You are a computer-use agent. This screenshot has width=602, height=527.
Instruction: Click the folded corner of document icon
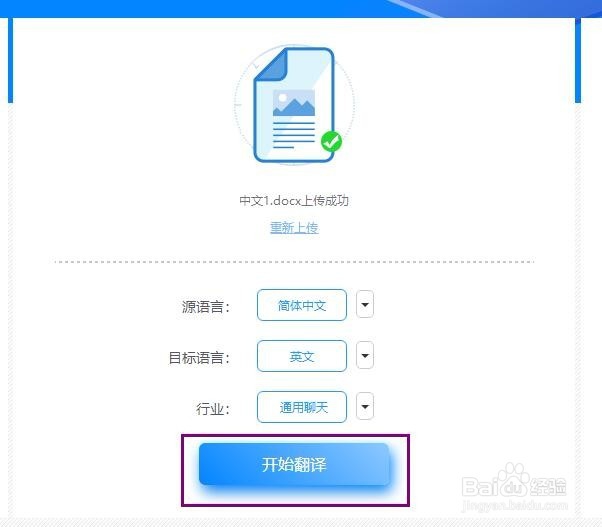pos(272,64)
